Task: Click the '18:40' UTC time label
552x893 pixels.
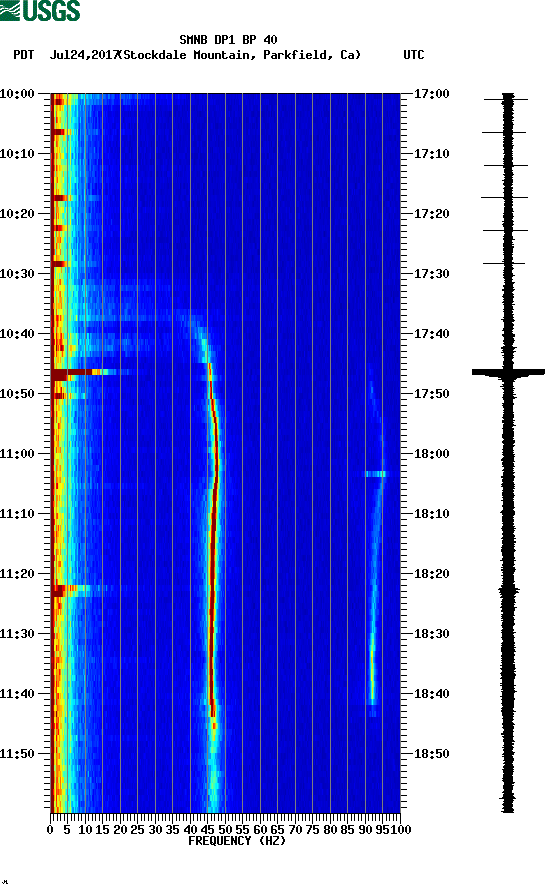Action: coord(432,694)
